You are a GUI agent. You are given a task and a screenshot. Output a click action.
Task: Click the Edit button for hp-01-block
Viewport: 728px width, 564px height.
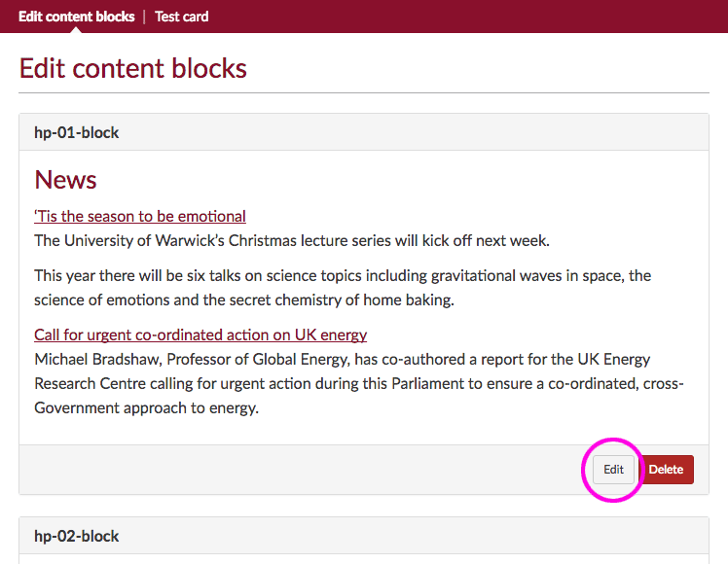click(613, 470)
